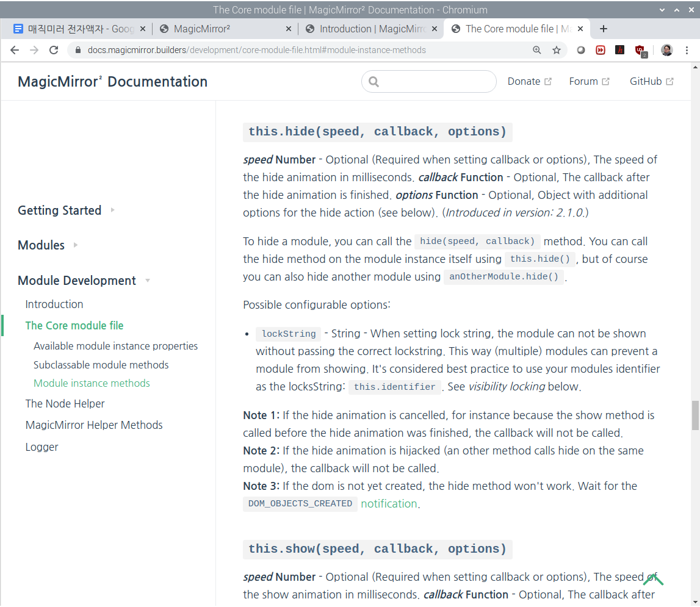This screenshot has height=607, width=700.
Task: Click the gray circle extension icon
Action: pyautogui.click(x=580, y=50)
